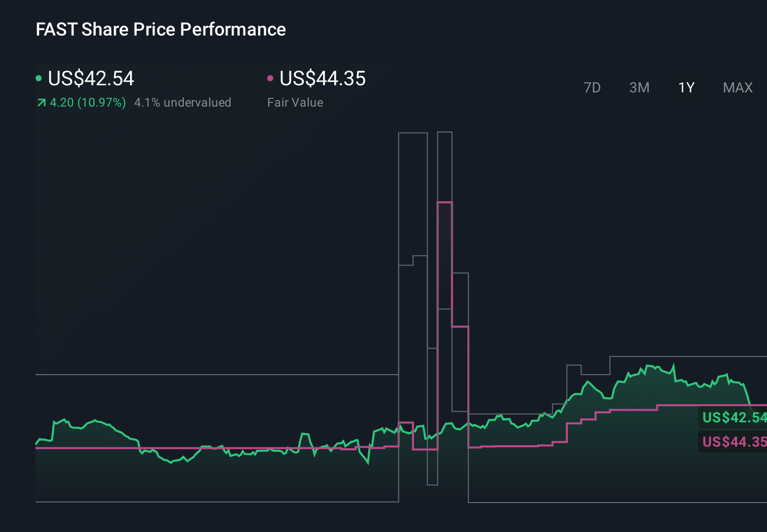767x532 pixels.
Task: Click the pink Fair Value dot icon
Action: click(x=270, y=78)
